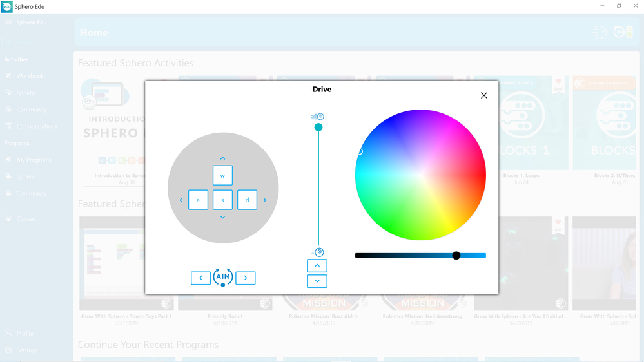Open the hamburger menu in sidebar

(x=8, y=22)
